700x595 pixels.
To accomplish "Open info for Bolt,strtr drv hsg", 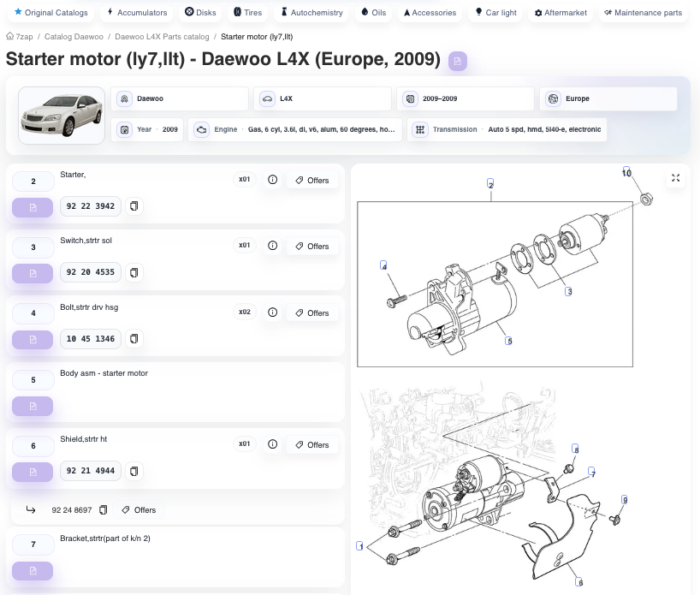I will tap(272, 312).
